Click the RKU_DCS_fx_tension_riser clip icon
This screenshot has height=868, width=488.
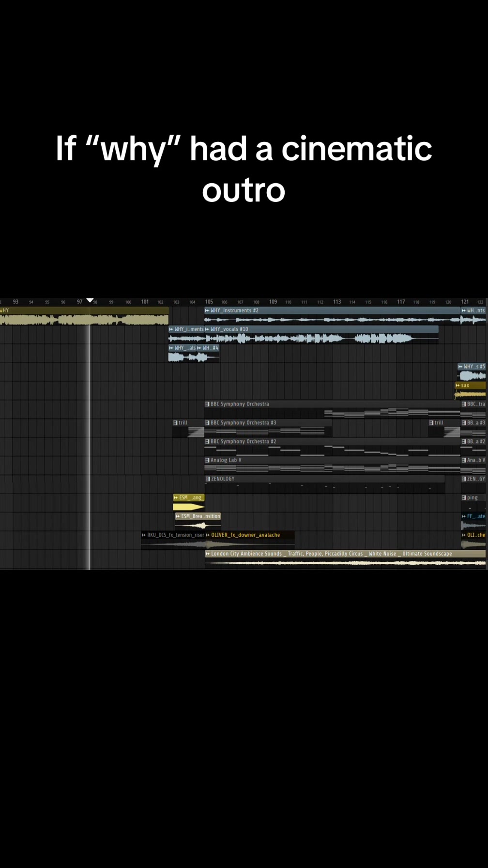tap(144, 535)
